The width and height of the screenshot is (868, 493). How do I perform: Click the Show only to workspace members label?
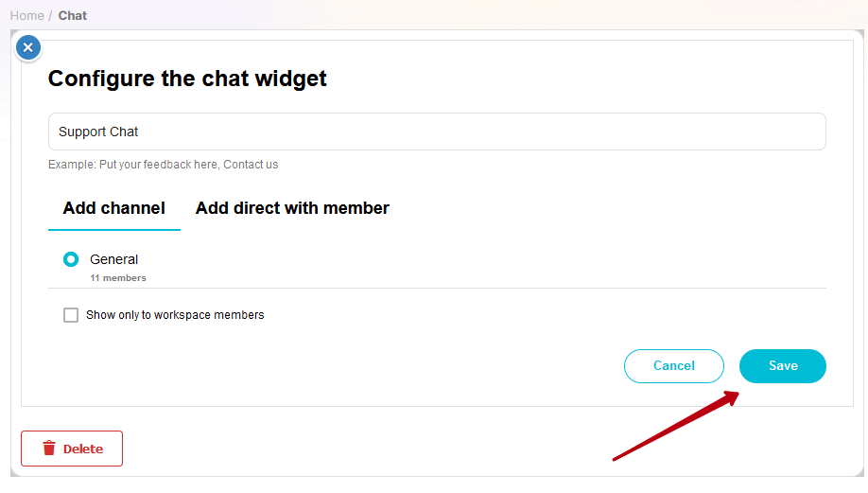point(175,315)
